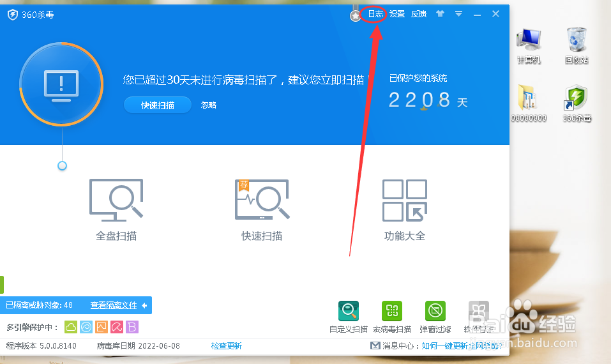Screen dimensions: 611x364
Task: Open the 日志 log menu
Action: (x=375, y=14)
